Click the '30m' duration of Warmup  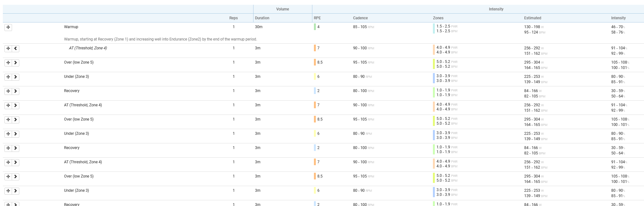259,27
